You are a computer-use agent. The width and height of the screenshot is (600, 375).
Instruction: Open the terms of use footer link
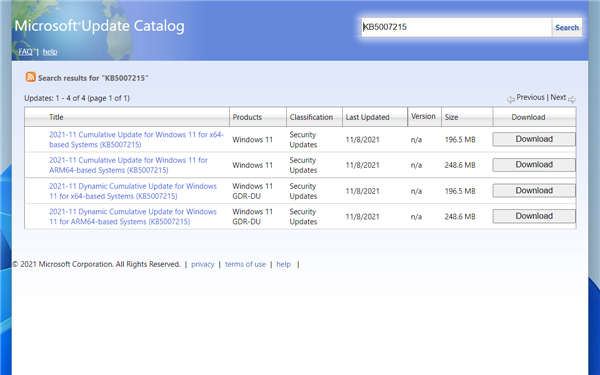(x=245, y=264)
